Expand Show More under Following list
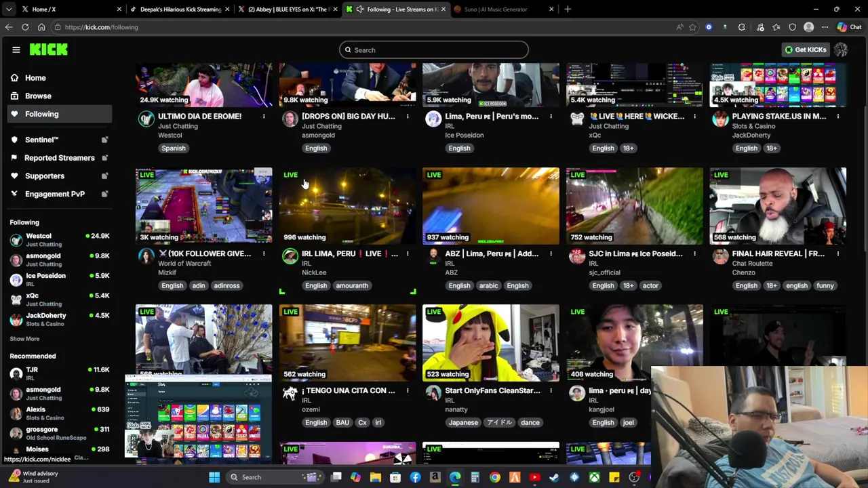Image resolution: width=868 pixels, height=488 pixels. 24,338
